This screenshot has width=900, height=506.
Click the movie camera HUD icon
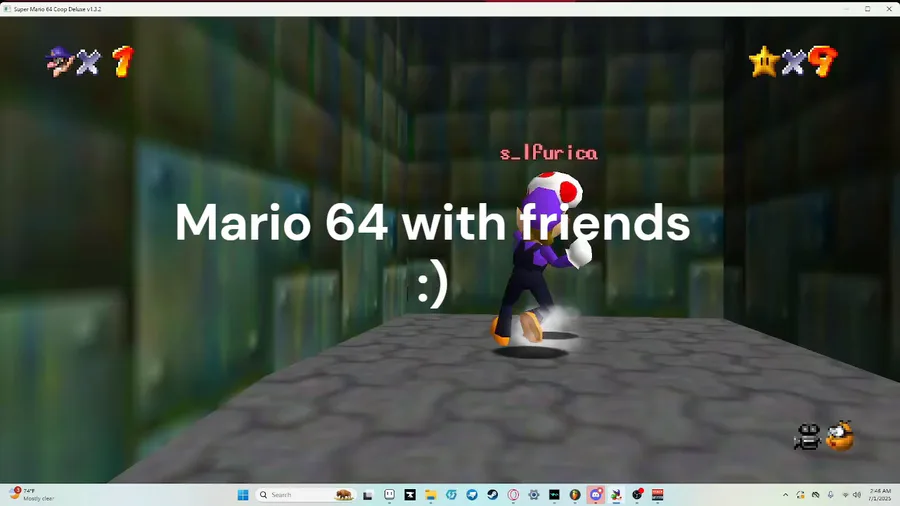(808, 437)
